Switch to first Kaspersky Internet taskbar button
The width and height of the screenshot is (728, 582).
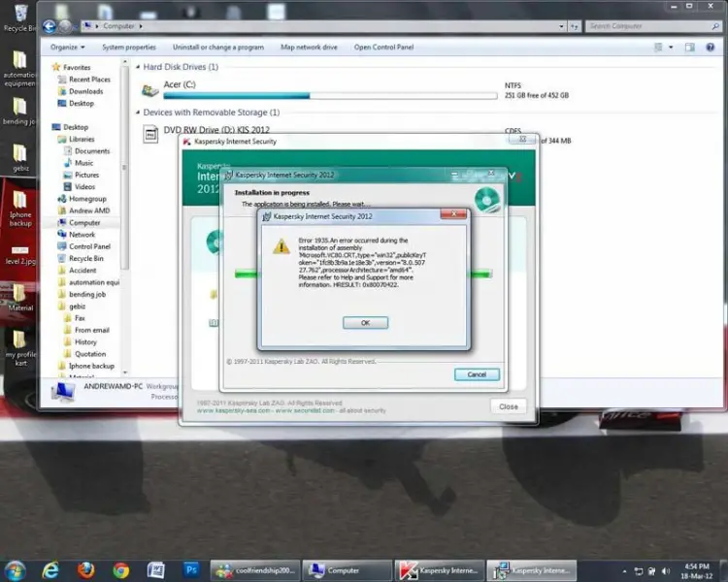pos(439,570)
